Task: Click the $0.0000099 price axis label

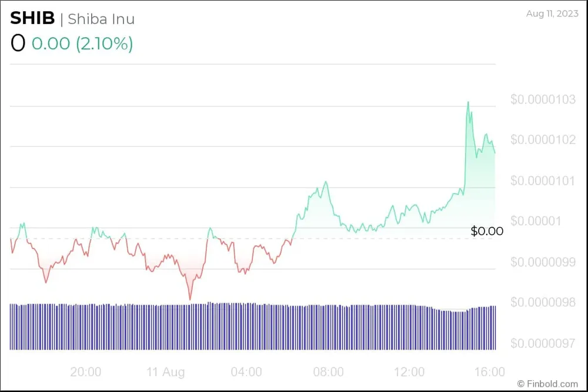Action: 543,262
